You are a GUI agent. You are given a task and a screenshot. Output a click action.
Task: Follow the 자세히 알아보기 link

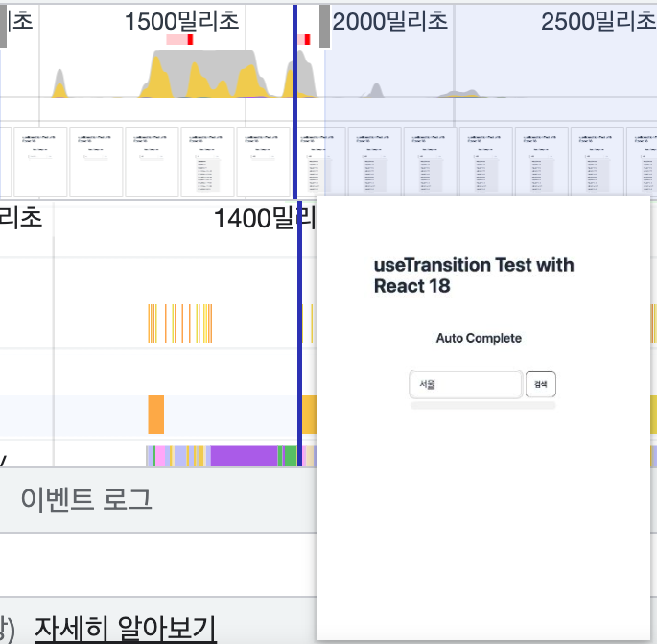(x=126, y=629)
